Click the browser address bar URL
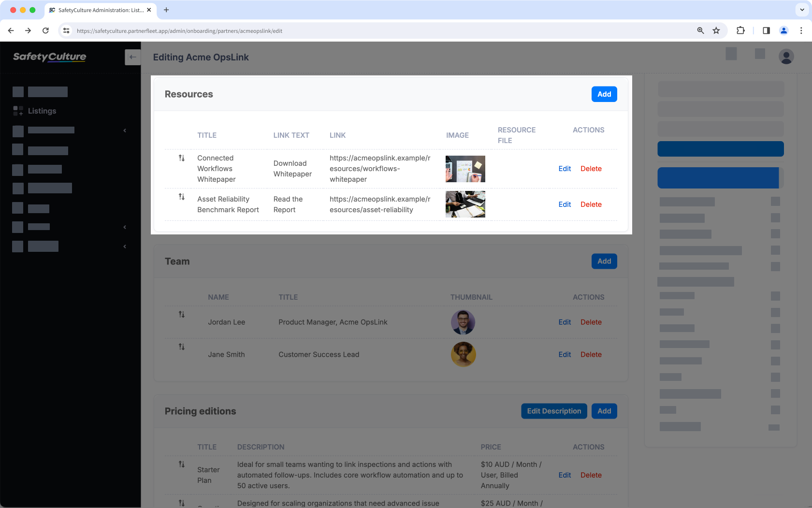The image size is (812, 508). (x=179, y=31)
